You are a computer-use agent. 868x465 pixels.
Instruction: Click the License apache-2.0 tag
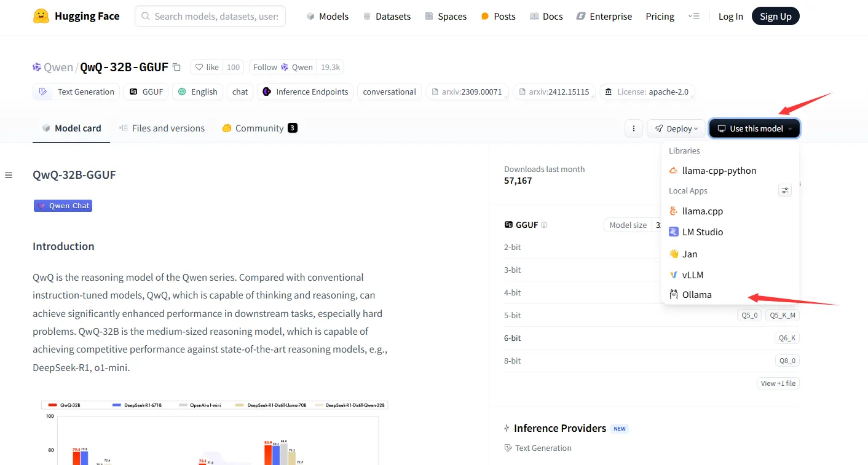tap(647, 92)
